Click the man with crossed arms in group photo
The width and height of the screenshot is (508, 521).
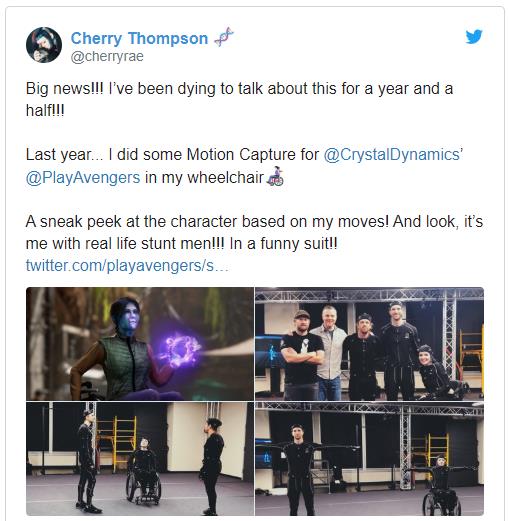tap(301, 355)
